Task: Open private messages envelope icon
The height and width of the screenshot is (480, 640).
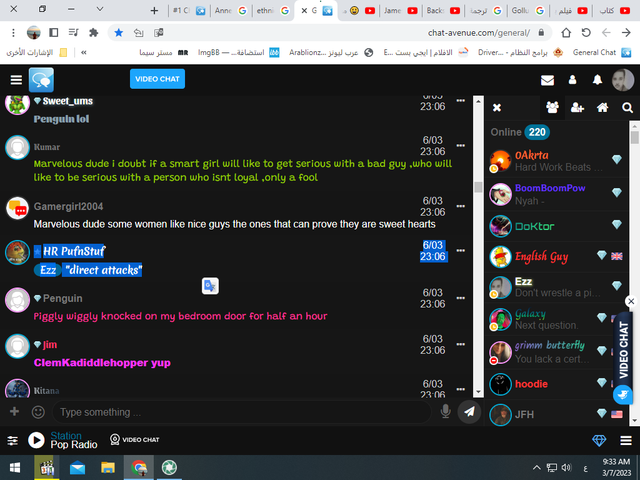Action: click(547, 80)
